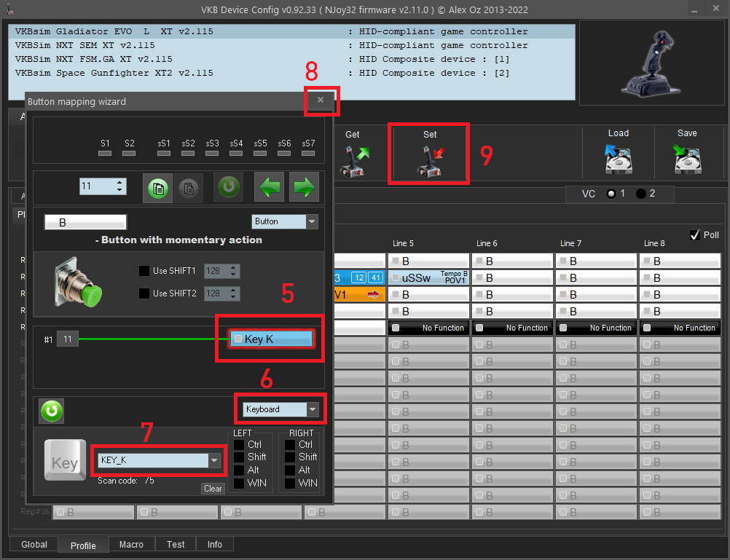Switch to the Profile tab
Image resolution: width=730 pixels, height=560 pixels.
pos(83,545)
